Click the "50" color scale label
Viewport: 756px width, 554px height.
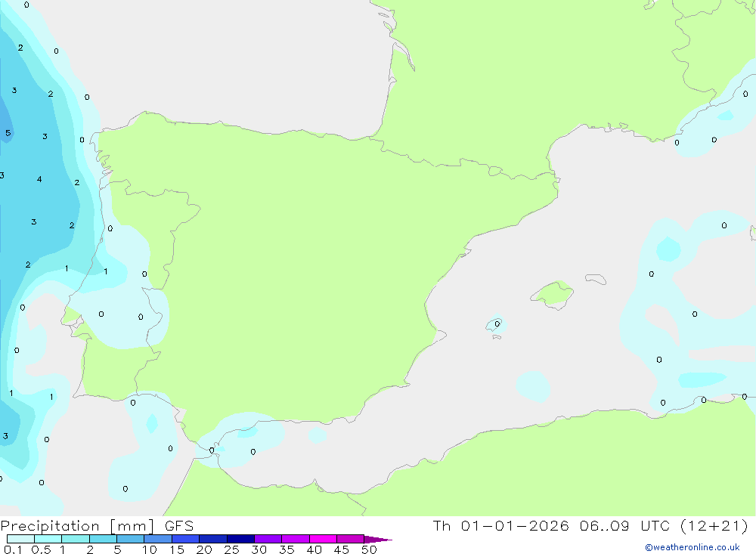tap(370, 549)
